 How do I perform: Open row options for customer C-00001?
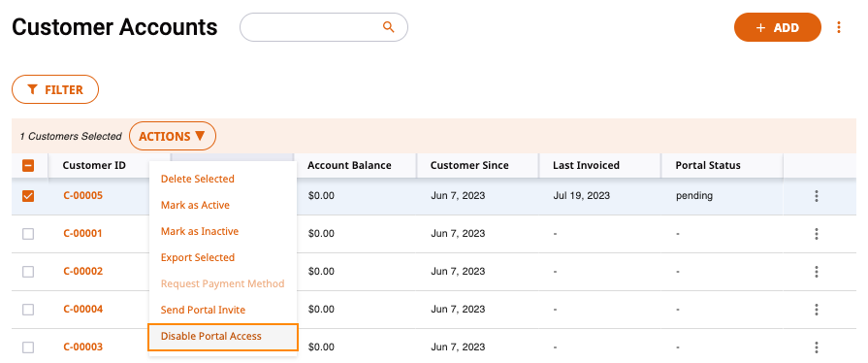(x=816, y=234)
